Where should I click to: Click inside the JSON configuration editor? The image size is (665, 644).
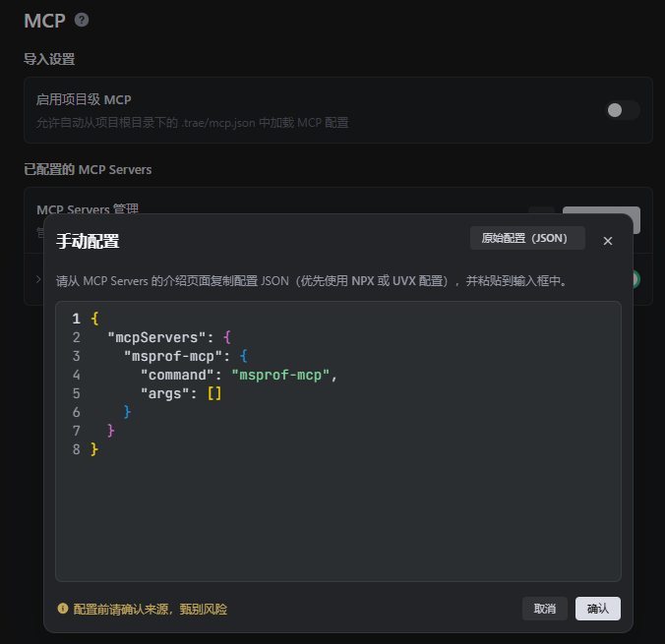pos(338,441)
